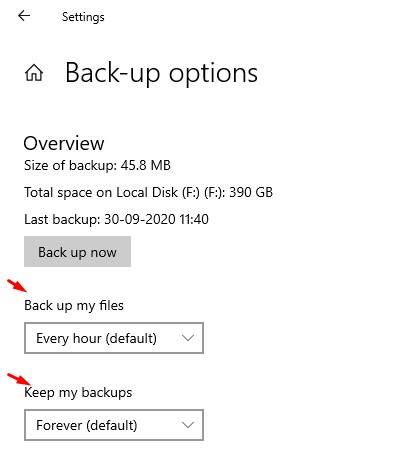This screenshot has height=473, width=414.
Task: Click the chevron in Forever dropdown
Action: (x=188, y=425)
